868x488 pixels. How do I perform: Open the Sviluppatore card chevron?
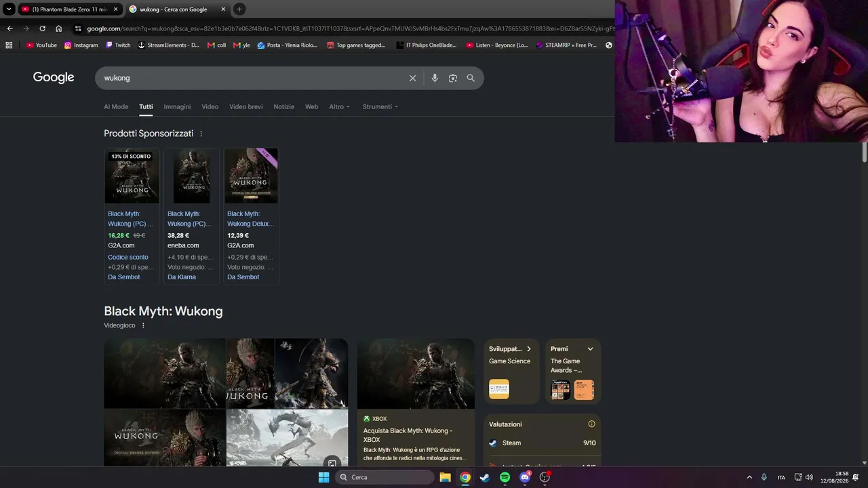tap(529, 349)
